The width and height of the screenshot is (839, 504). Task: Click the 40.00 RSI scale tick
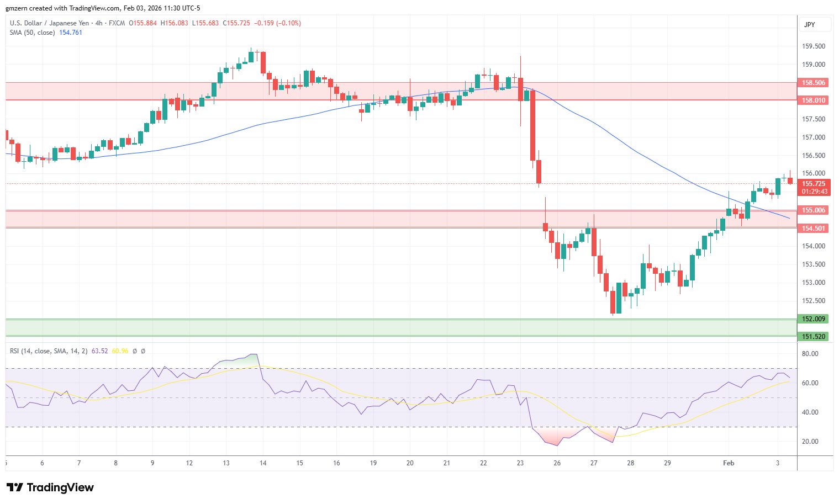pos(810,412)
